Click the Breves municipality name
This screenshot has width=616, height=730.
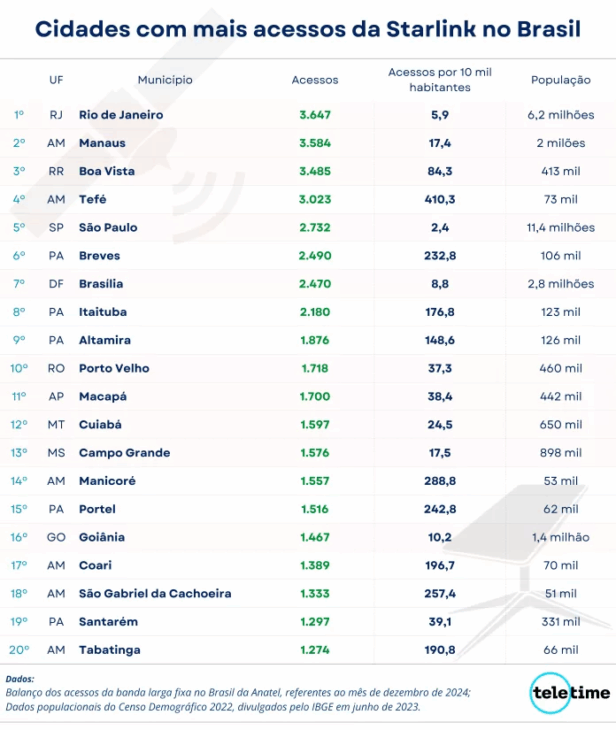click(x=99, y=256)
